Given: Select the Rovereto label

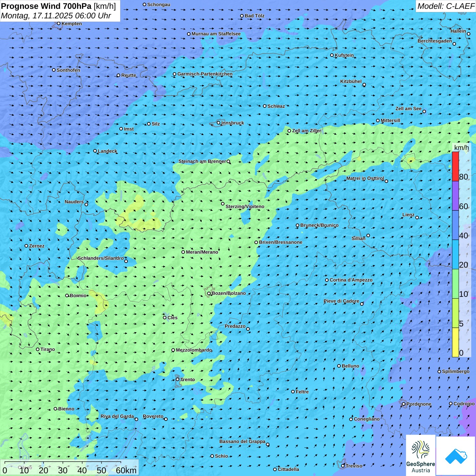Looking at the screenshot, I should tap(153, 416).
